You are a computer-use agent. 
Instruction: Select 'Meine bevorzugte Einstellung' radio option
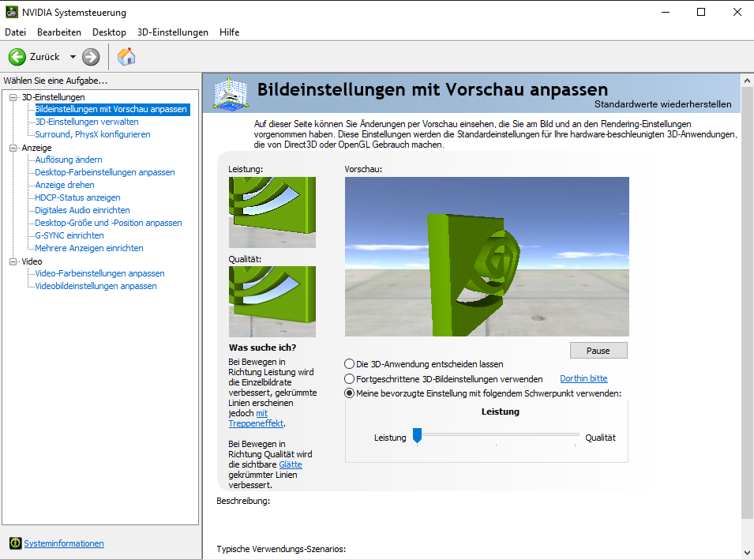pyautogui.click(x=350, y=393)
